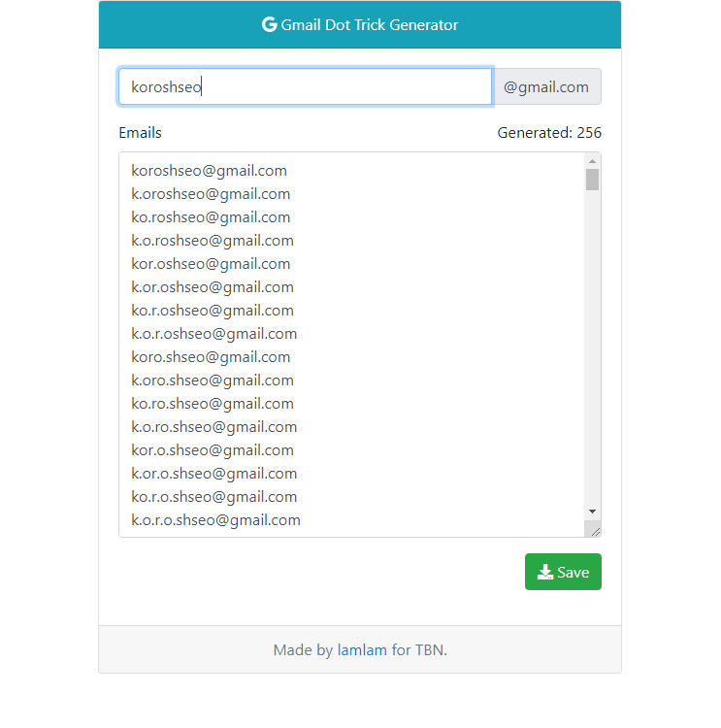Click the k.o.r.oshseo@gmail.com email line

pyautogui.click(x=214, y=334)
